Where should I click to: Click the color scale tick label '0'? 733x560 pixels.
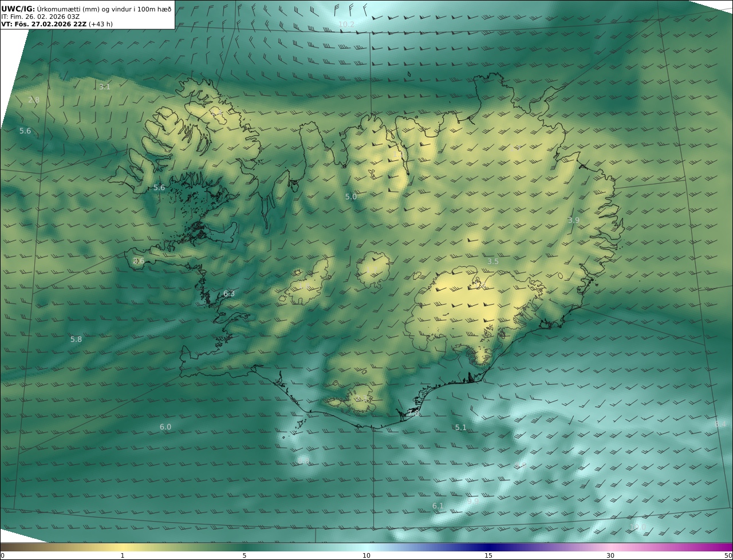(2, 555)
